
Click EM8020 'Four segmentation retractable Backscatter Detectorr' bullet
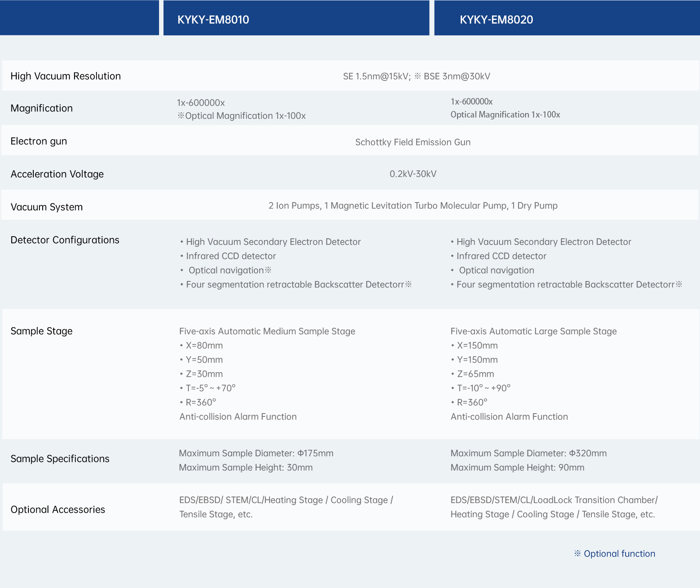(567, 285)
